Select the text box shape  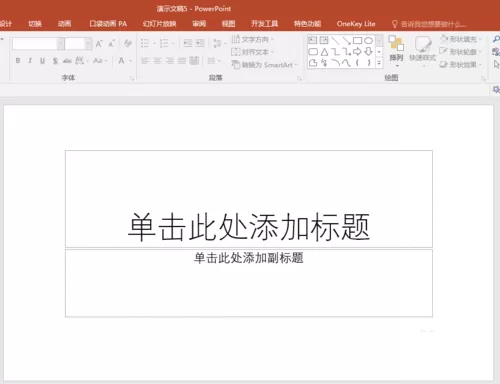(x=313, y=41)
